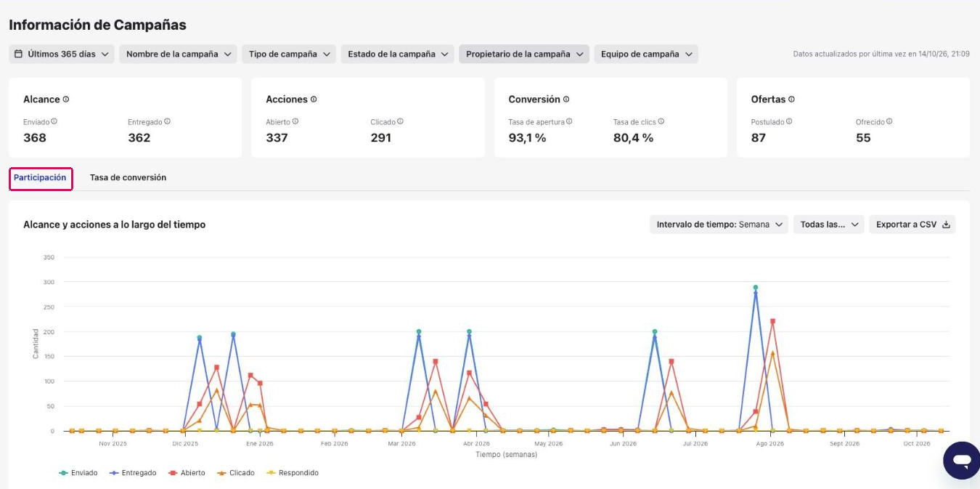Switch to Tasa de conversión tab

pyautogui.click(x=128, y=178)
